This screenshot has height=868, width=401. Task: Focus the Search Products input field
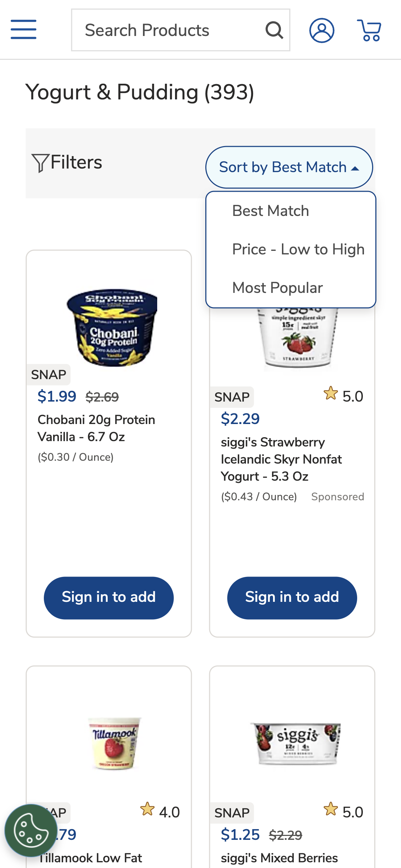[168, 30]
